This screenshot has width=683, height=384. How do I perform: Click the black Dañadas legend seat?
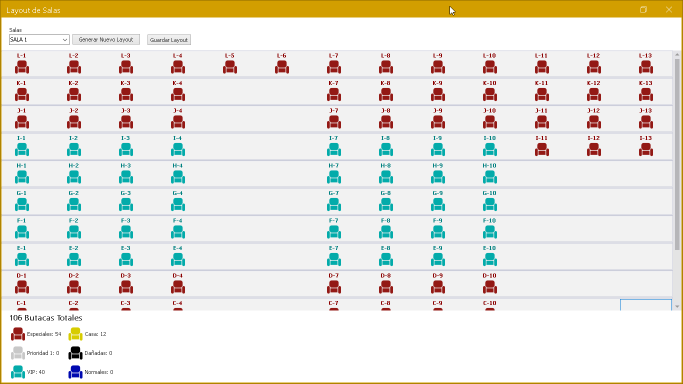(x=75, y=353)
